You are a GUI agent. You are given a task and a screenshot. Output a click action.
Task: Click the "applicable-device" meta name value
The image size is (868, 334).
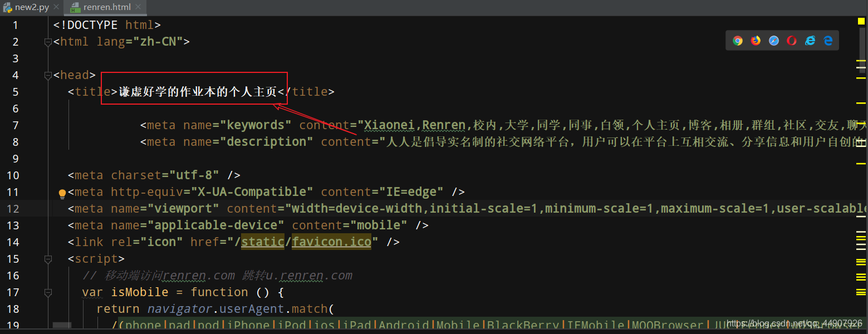click(216, 225)
